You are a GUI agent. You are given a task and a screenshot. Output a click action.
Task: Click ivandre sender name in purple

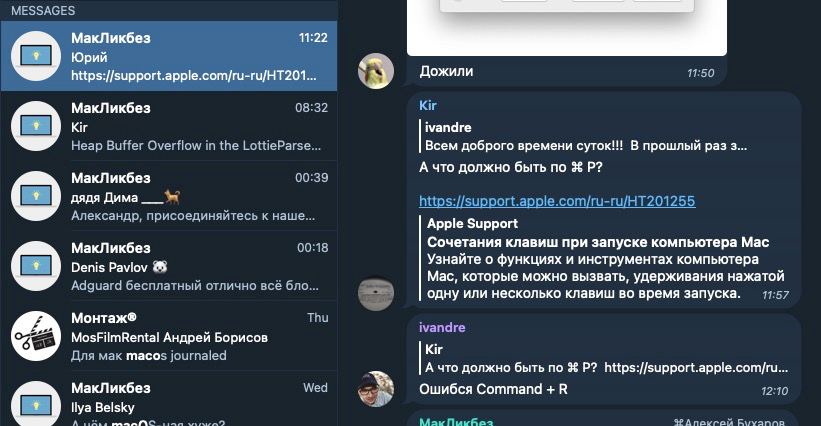click(442, 327)
